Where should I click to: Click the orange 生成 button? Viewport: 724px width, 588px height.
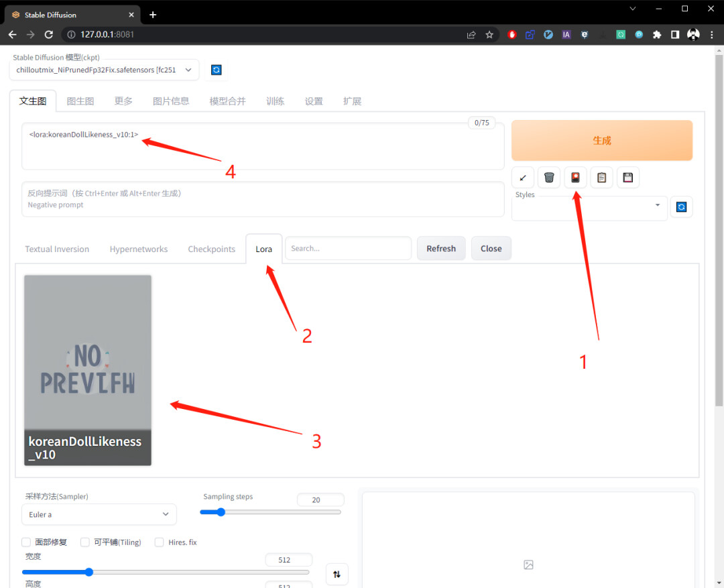[x=601, y=140]
